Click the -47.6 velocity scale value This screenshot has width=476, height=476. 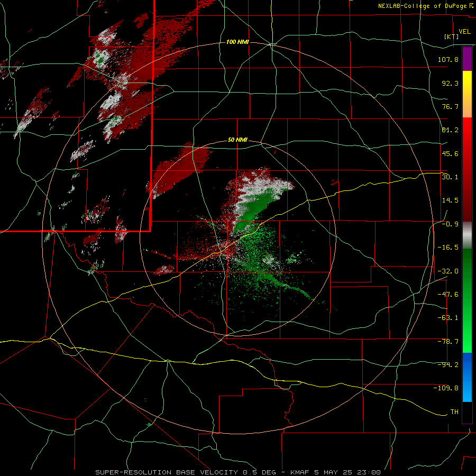tap(448, 295)
